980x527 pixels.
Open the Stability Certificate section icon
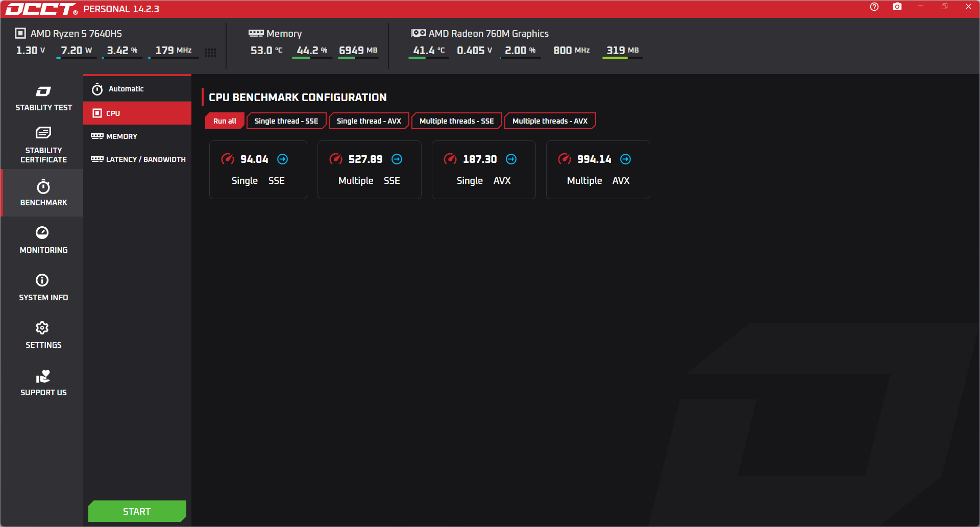[43, 133]
